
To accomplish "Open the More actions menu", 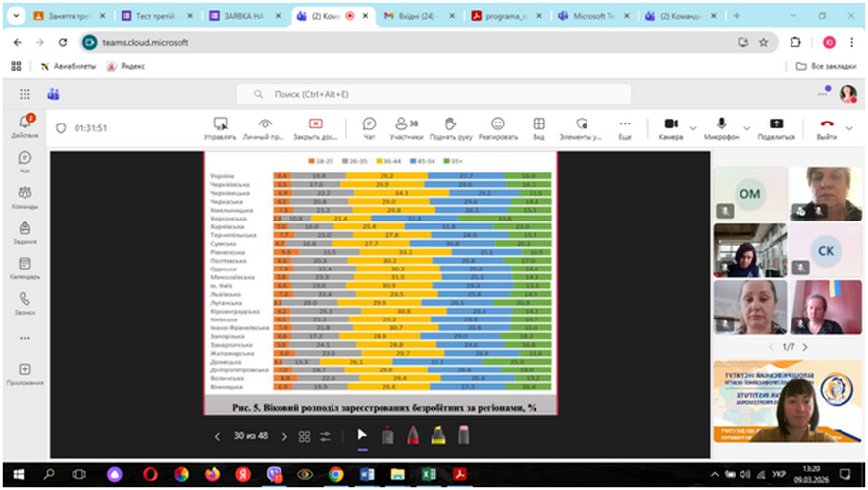I will [625, 128].
